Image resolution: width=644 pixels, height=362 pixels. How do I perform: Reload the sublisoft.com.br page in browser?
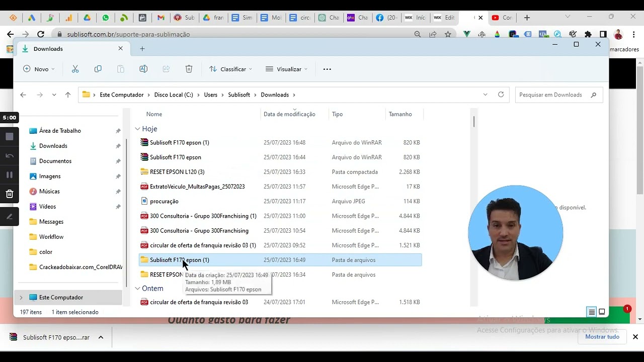click(41, 34)
